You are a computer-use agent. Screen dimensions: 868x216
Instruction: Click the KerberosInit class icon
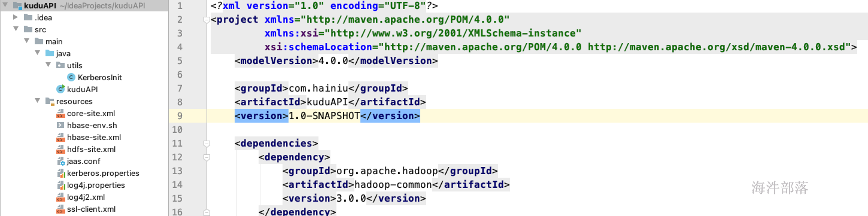click(x=71, y=77)
